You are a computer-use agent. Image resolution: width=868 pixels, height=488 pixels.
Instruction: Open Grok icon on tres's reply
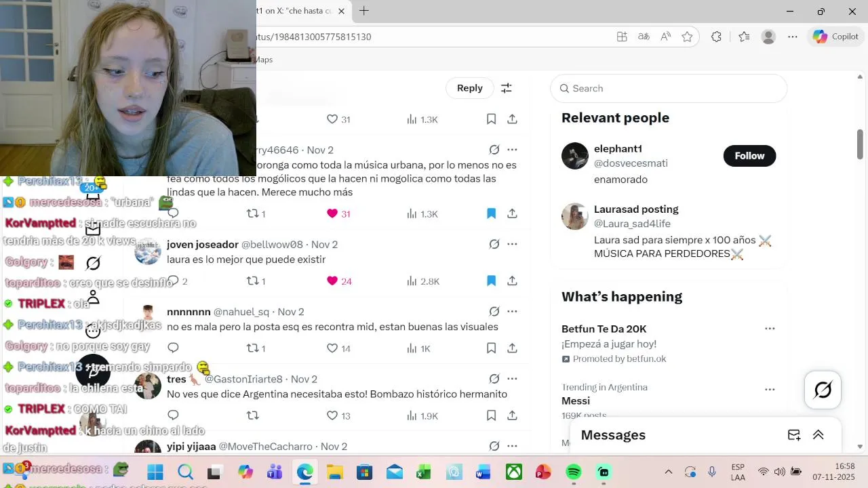pos(494,379)
